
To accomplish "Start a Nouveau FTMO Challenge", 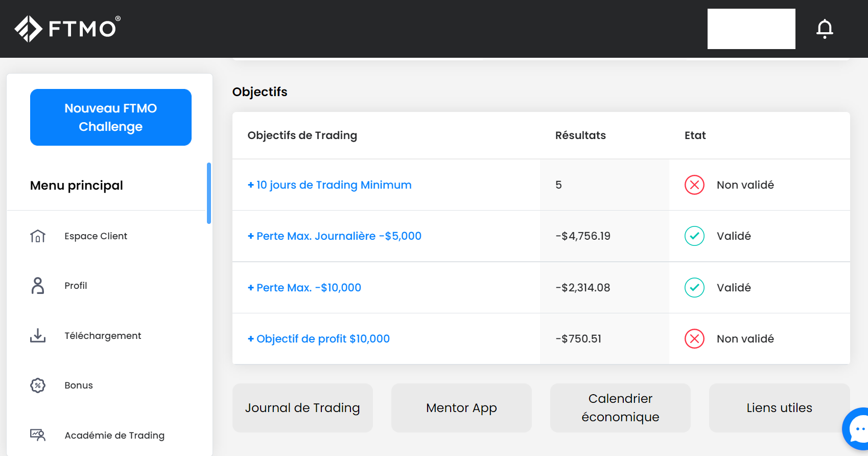I will click(x=111, y=117).
